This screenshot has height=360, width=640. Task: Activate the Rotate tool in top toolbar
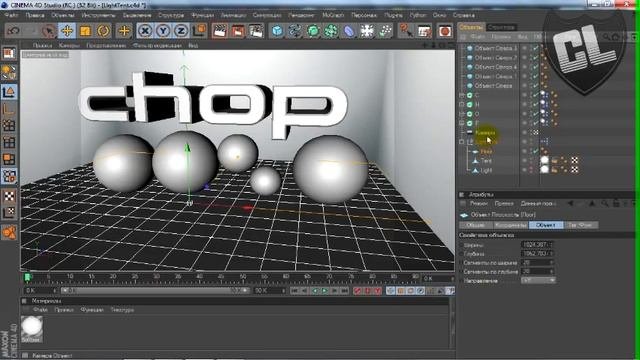click(104, 31)
